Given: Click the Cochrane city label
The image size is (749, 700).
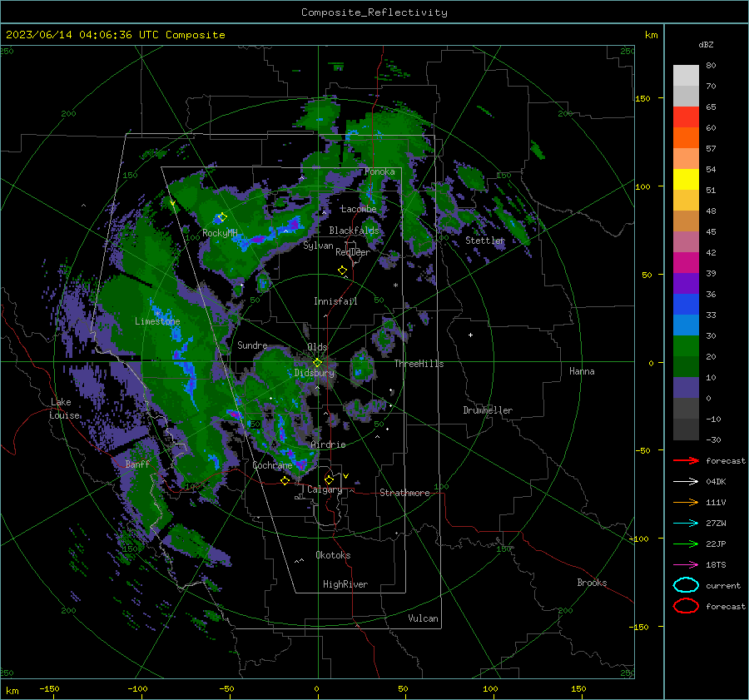Looking at the screenshot, I should tap(272, 465).
